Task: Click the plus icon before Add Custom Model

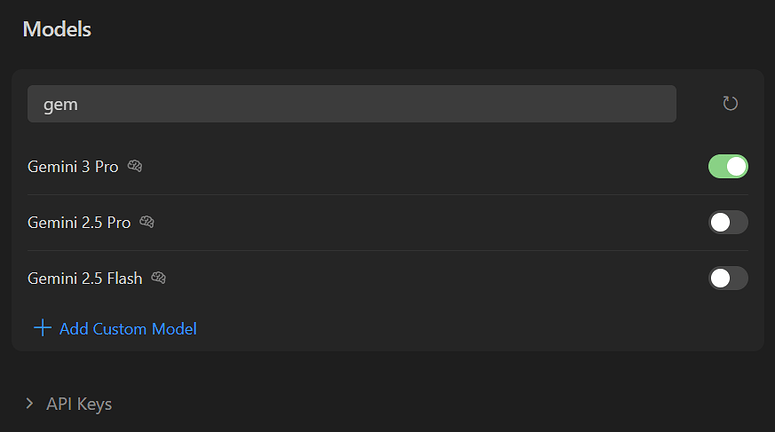Action: click(43, 328)
